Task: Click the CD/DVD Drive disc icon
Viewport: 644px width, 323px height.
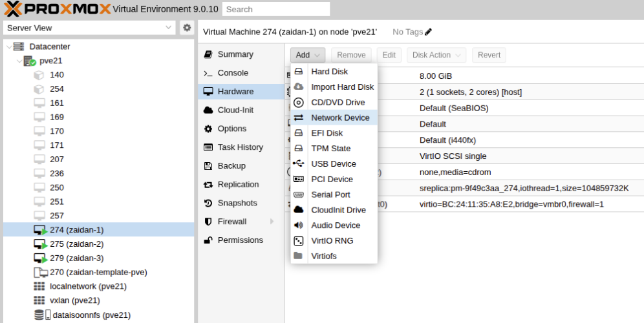Action: (x=298, y=102)
